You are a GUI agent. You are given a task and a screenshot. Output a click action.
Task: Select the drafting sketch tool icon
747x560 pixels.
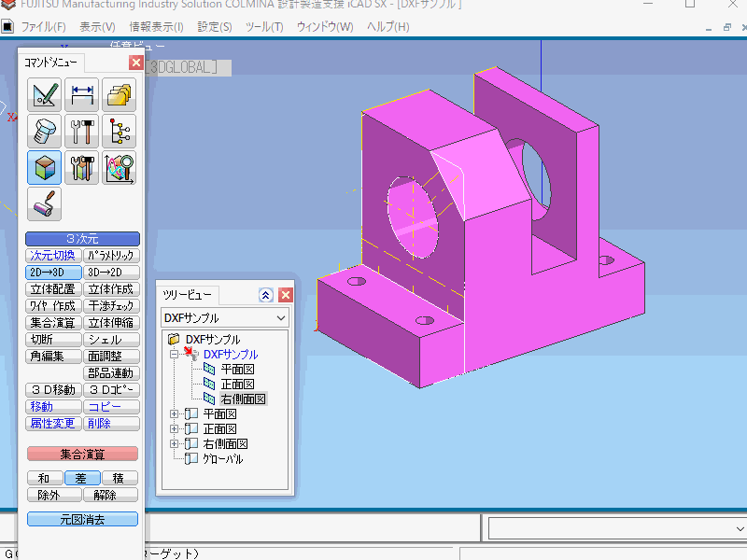point(44,93)
